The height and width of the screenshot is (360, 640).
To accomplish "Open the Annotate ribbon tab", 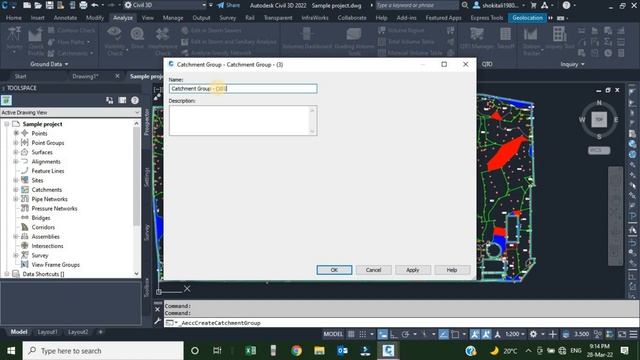I will (65, 18).
